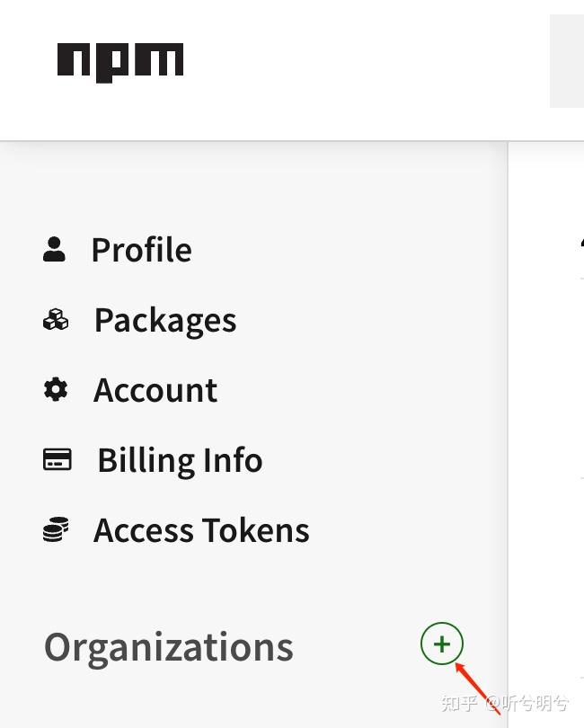Screen dimensions: 584x728
Task: Click the red arrow annotation
Action: [x=476, y=686]
